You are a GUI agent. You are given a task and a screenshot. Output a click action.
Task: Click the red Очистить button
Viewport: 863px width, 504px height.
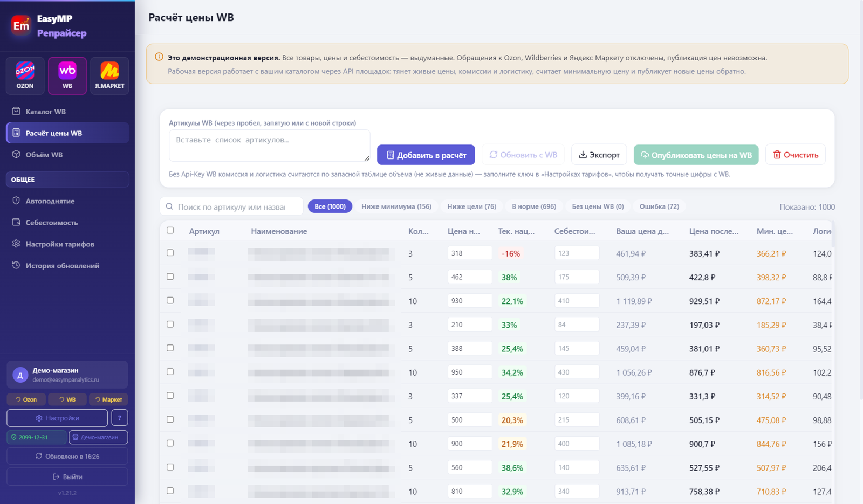tap(796, 155)
